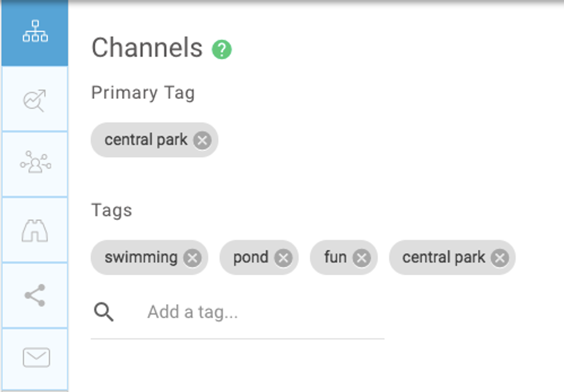Viewport: 564px width, 392px height.
Task: Click the Channels heading text
Action: pyautogui.click(x=147, y=48)
